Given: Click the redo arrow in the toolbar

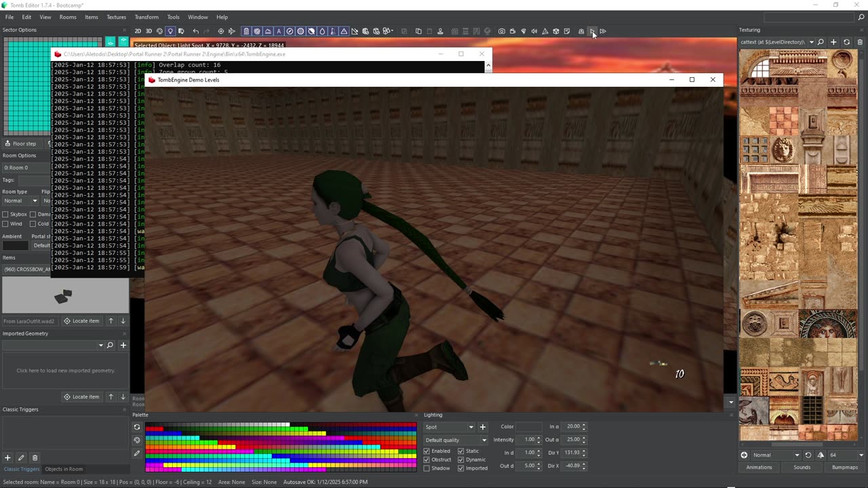Looking at the screenshot, I should [207, 31].
